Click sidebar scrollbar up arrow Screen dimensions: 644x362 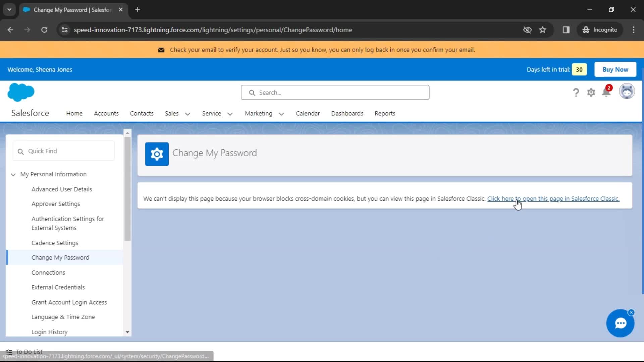[x=127, y=133]
